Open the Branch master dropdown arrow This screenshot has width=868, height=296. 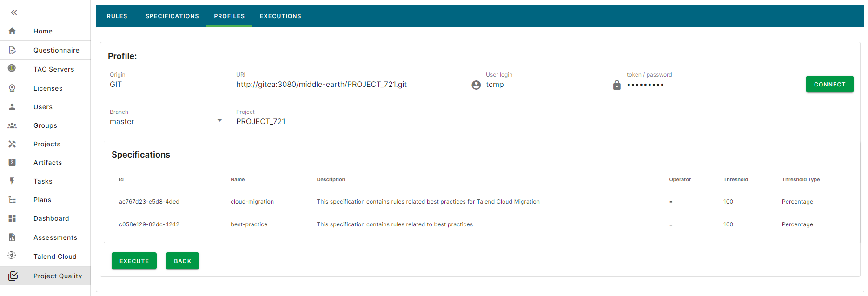(x=219, y=121)
